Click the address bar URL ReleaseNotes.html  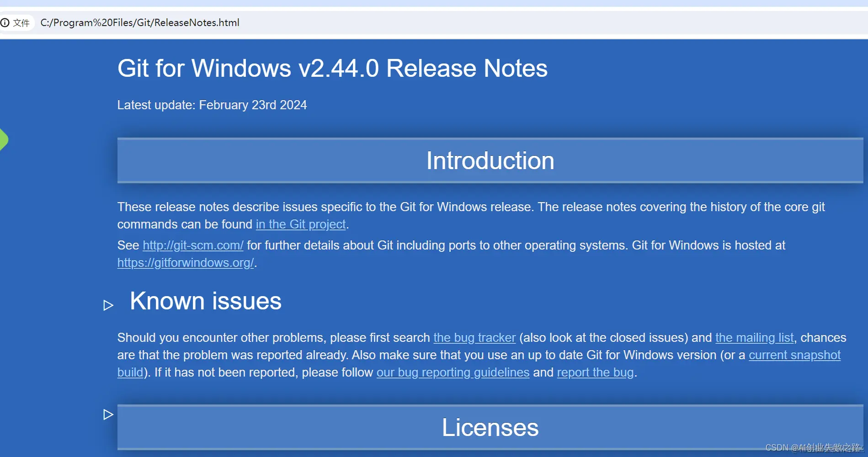pyautogui.click(x=140, y=23)
